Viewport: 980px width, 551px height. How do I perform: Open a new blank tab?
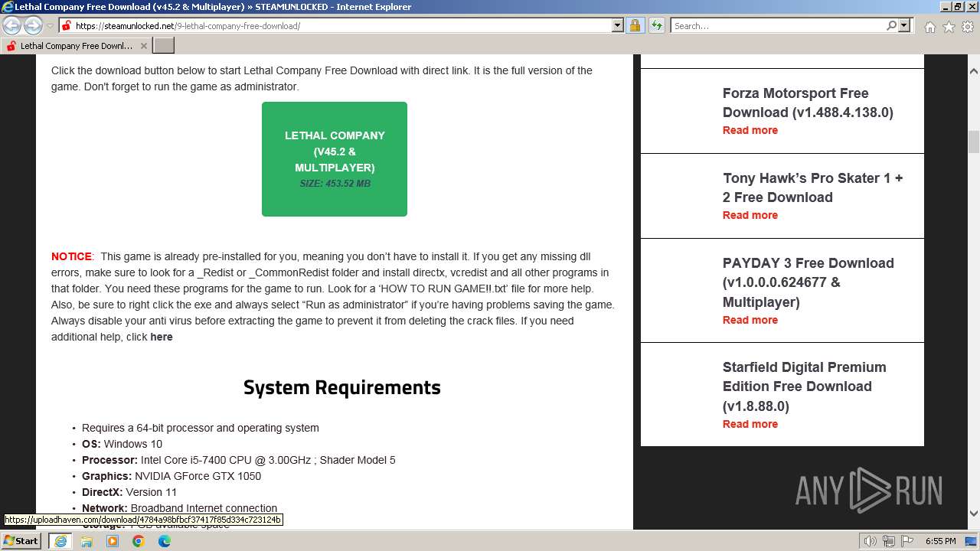pyautogui.click(x=164, y=46)
